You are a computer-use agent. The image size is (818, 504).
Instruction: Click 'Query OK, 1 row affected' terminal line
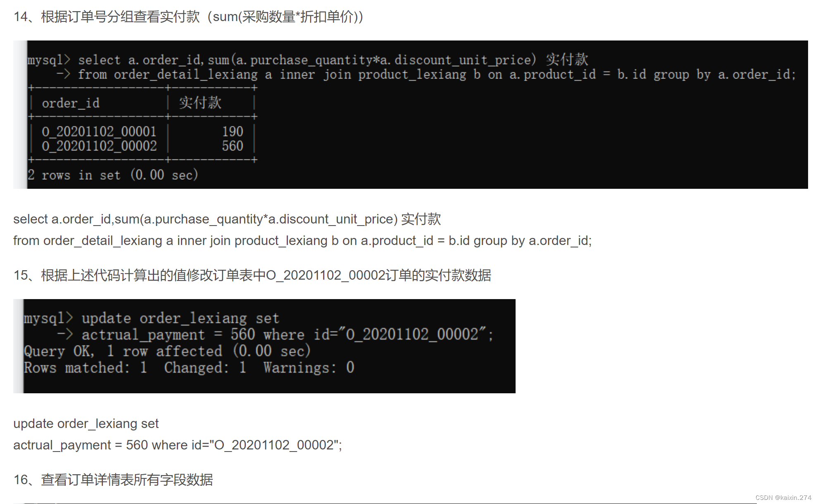tap(167, 351)
